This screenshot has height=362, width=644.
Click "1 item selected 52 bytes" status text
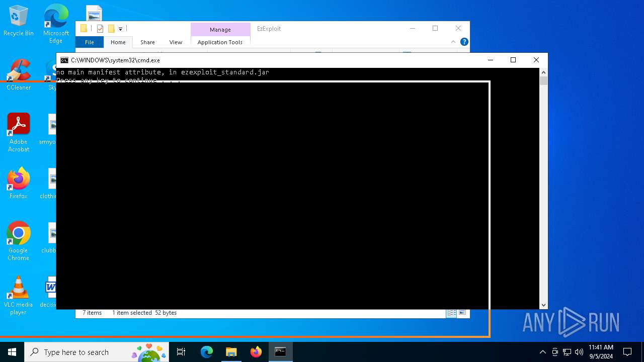point(144,313)
